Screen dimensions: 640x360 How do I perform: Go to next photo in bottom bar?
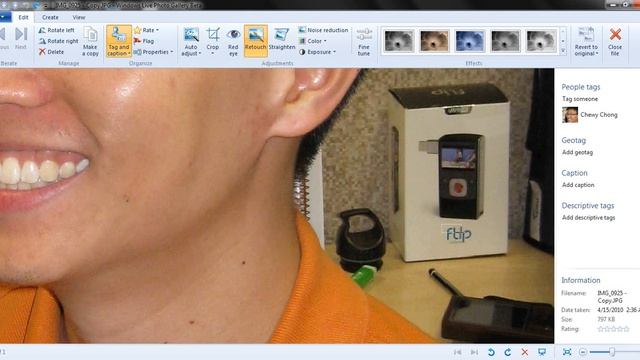pyautogui.click(x=474, y=352)
